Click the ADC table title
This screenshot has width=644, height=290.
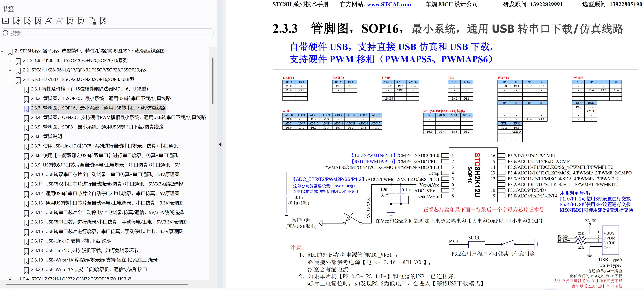click(x=287, y=111)
